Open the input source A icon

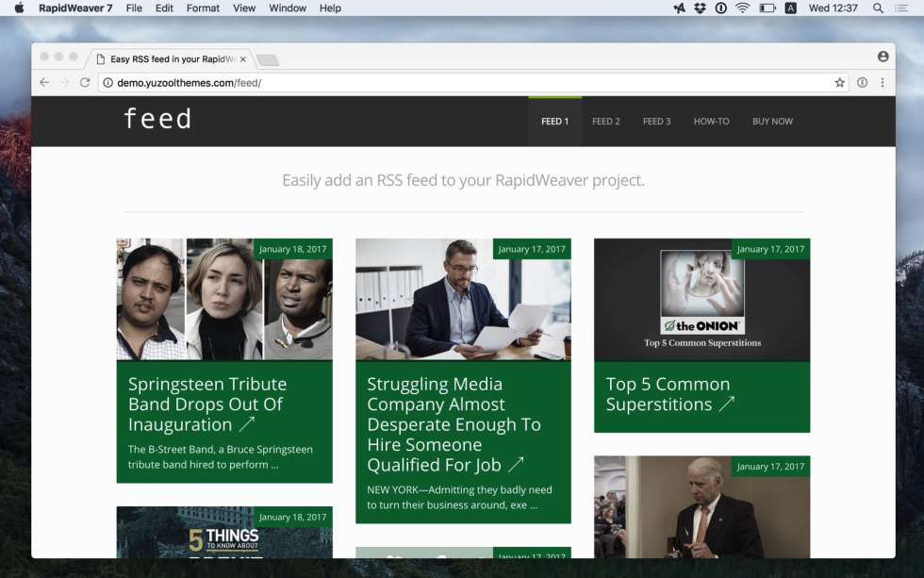tap(790, 8)
